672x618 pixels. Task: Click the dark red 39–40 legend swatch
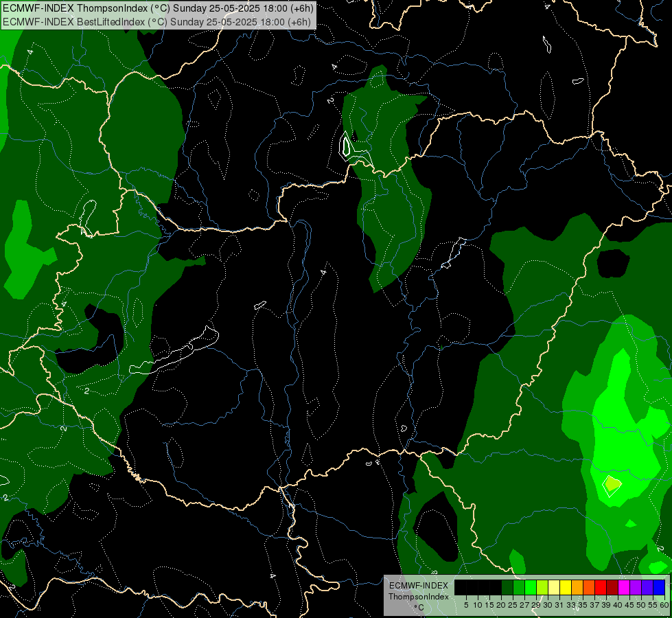pyautogui.click(x=612, y=587)
